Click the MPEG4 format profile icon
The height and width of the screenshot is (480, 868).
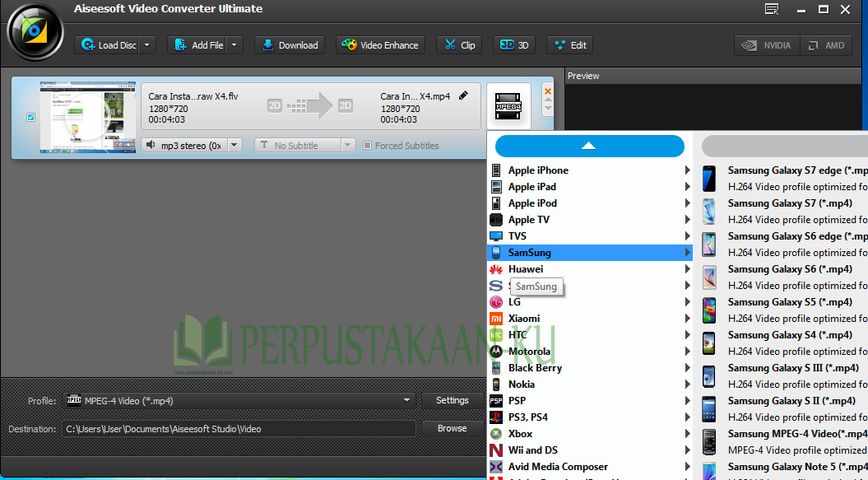(508, 106)
